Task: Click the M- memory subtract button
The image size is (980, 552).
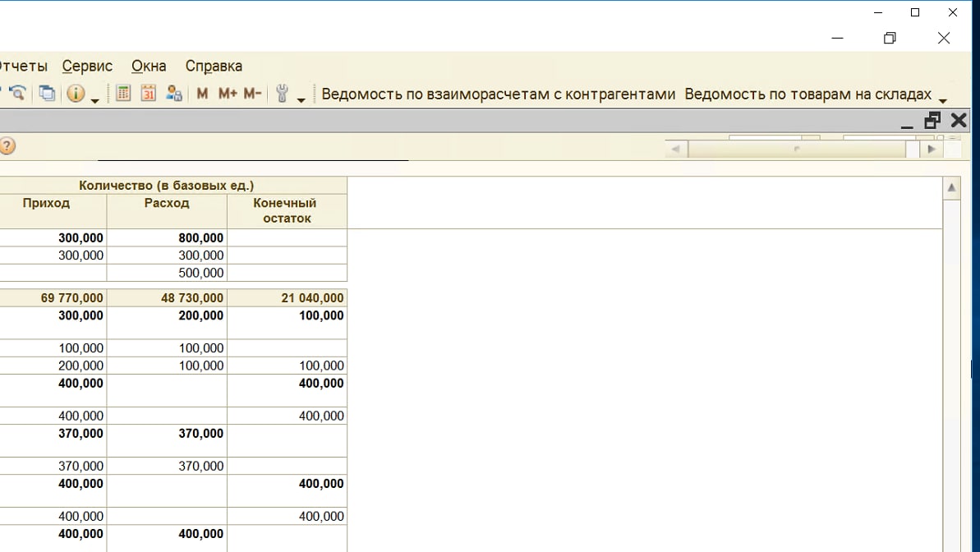Action: coord(252,94)
